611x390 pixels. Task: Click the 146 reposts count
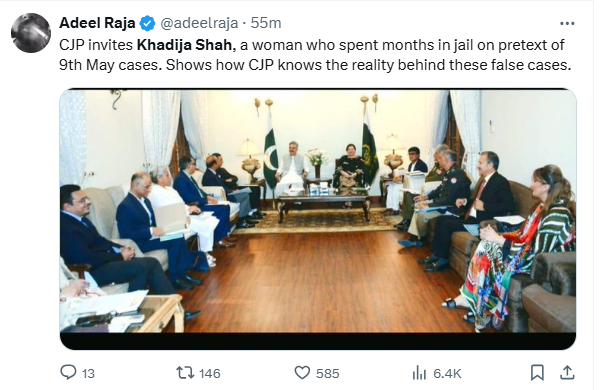coord(210,374)
